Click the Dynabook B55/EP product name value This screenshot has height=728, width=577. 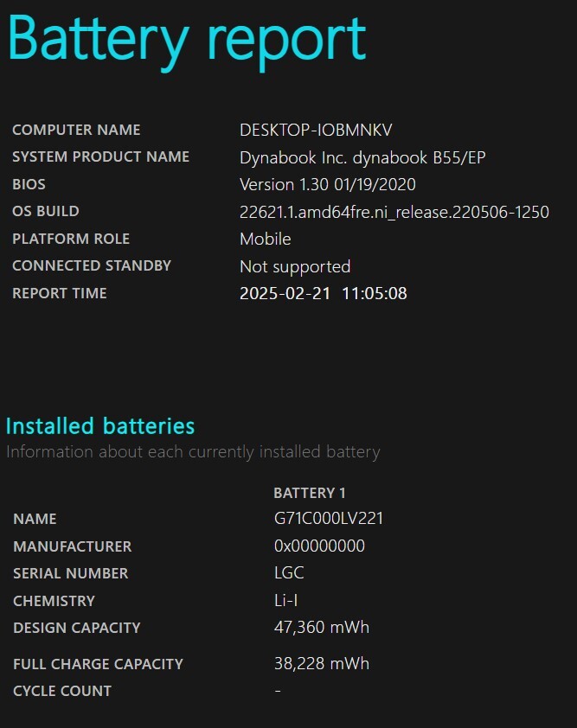pos(362,158)
